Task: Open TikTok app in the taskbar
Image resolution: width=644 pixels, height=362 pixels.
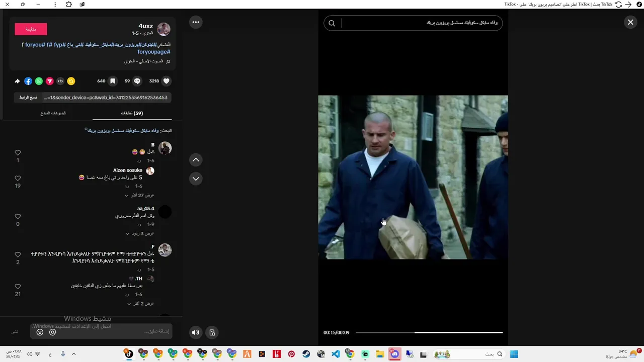Action: click(129, 354)
